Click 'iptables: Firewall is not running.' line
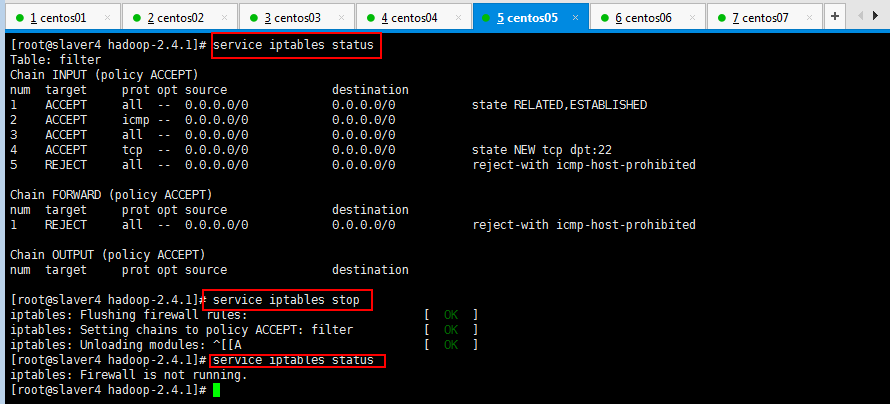The width and height of the screenshot is (890, 404). (129, 375)
